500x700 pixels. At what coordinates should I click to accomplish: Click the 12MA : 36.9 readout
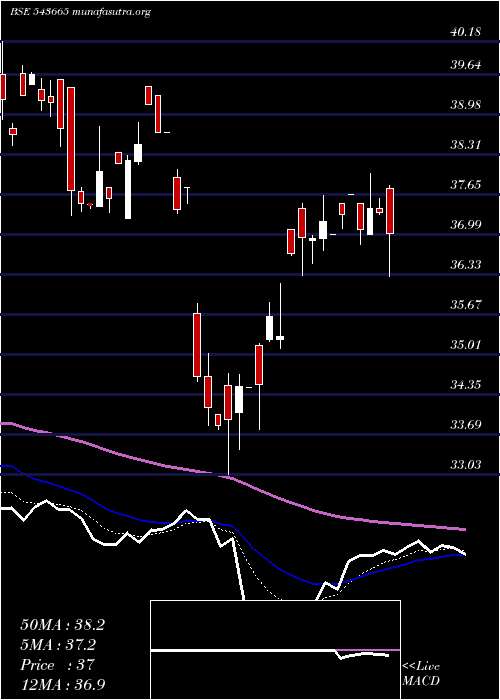pos(63,685)
